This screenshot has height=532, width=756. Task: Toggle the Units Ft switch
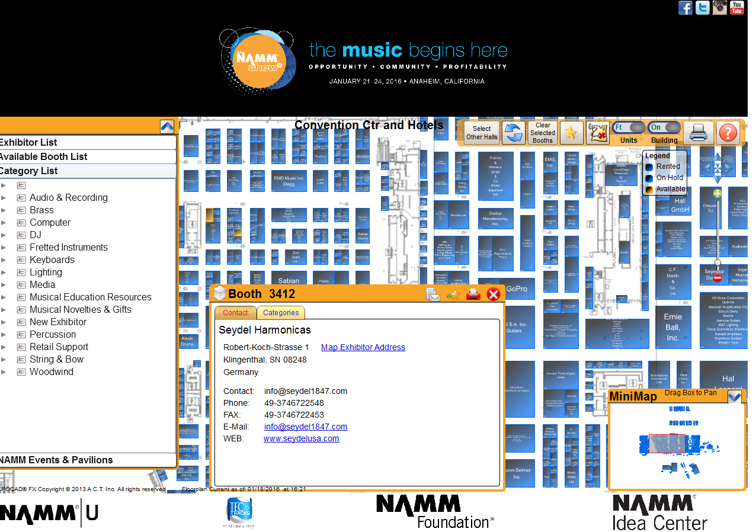[x=629, y=127]
